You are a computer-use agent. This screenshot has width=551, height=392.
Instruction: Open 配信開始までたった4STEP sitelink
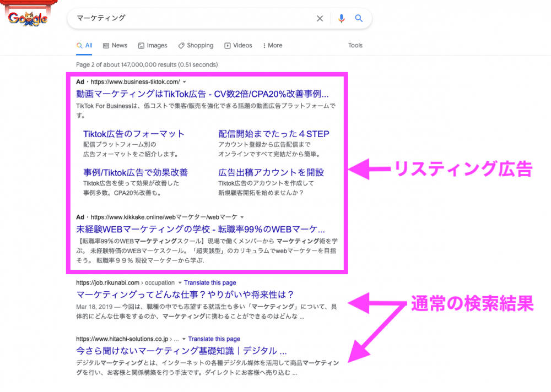click(x=274, y=134)
